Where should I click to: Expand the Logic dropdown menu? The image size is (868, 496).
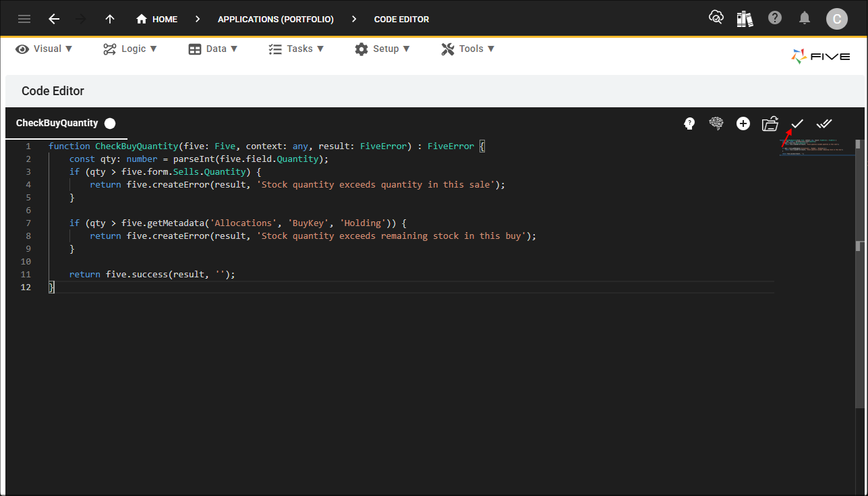tap(130, 49)
